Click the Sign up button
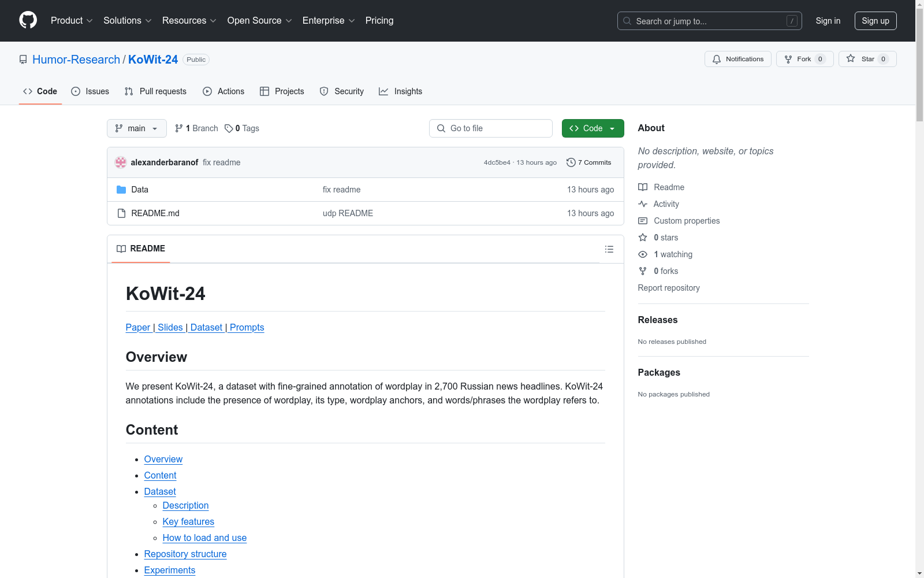This screenshot has width=924, height=578. pos(875,21)
